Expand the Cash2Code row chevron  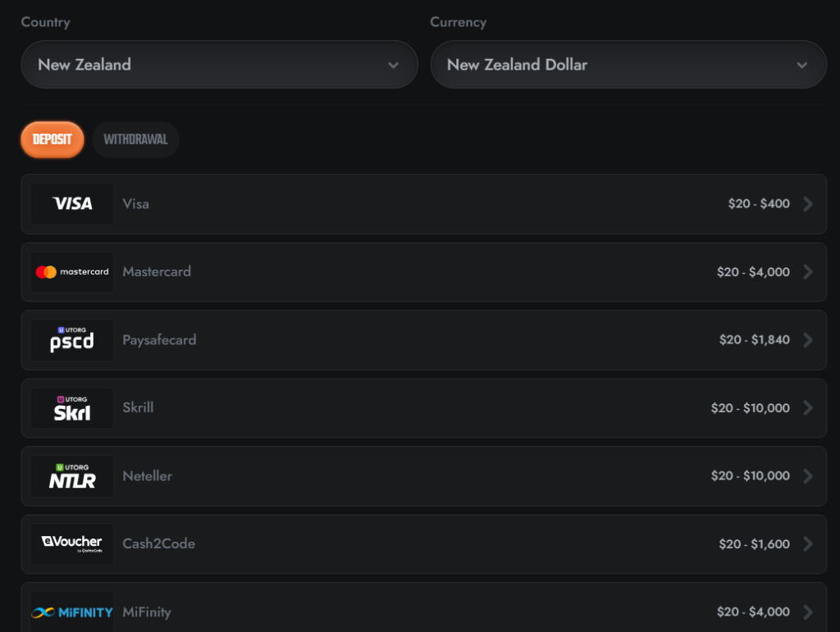click(x=808, y=543)
